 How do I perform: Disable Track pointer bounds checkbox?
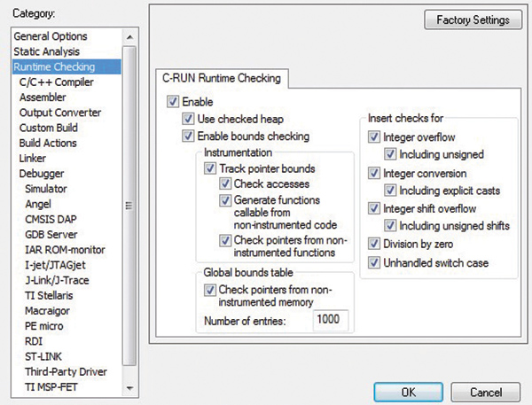(211, 168)
